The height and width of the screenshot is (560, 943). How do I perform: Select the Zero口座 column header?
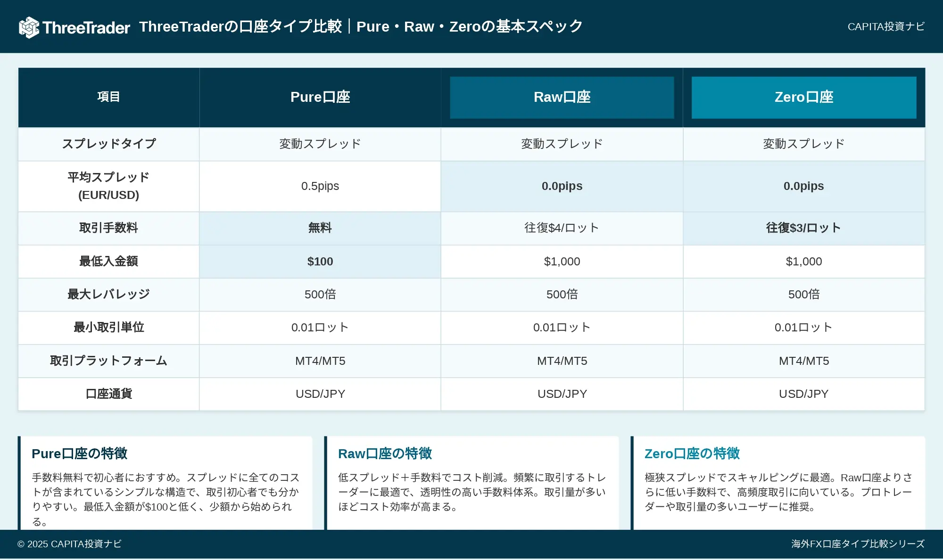(804, 97)
